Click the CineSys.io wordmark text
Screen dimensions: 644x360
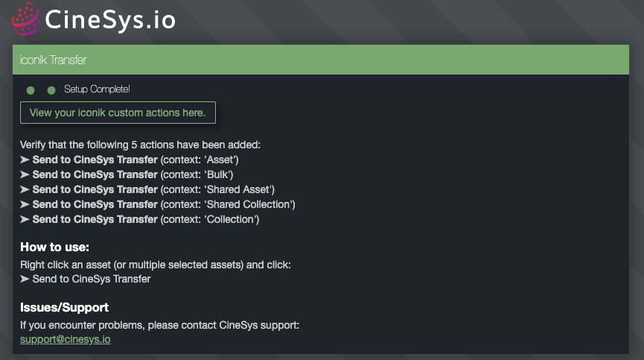pos(110,19)
